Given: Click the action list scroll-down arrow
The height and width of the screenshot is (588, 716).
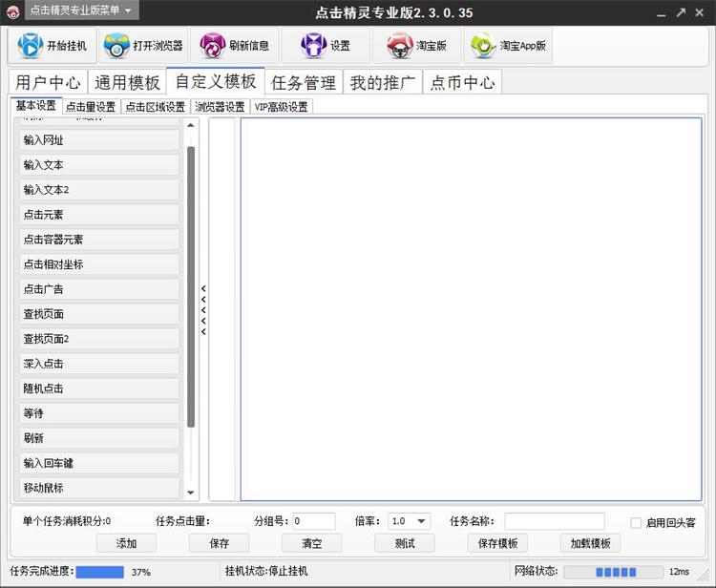Looking at the screenshot, I should click(x=191, y=493).
